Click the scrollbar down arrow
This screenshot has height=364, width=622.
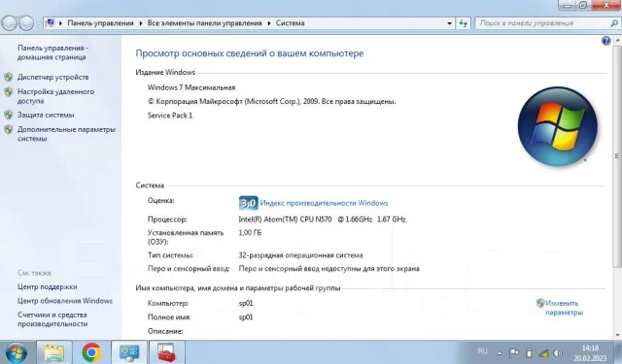click(617, 335)
